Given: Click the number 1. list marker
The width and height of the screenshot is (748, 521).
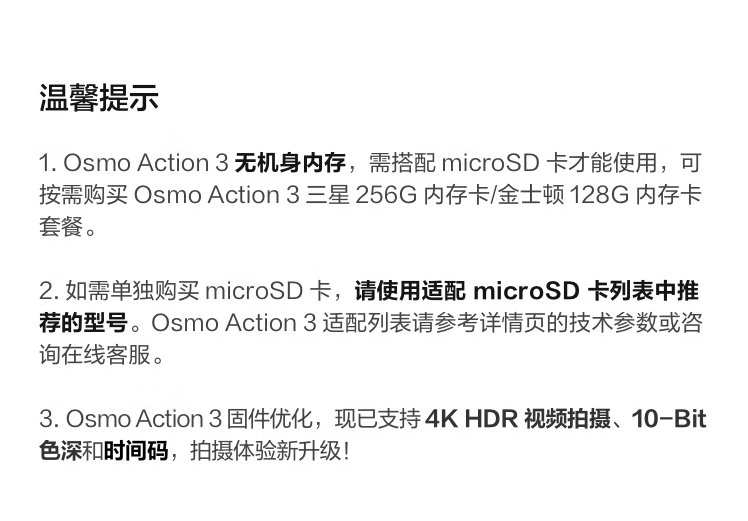Looking at the screenshot, I should tap(48, 163).
